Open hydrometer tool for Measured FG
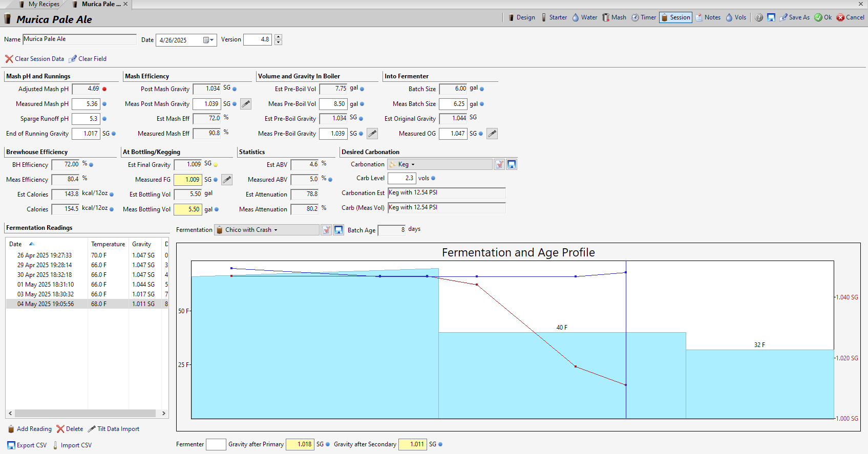Image resolution: width=868 pixels, height=454 pixels. [x=227, y=180]
